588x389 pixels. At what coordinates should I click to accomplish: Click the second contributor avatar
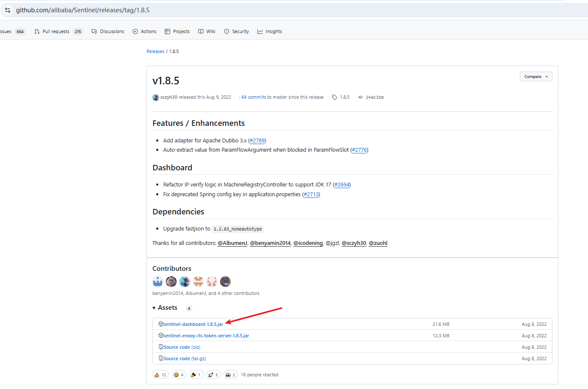pos(171,281)
